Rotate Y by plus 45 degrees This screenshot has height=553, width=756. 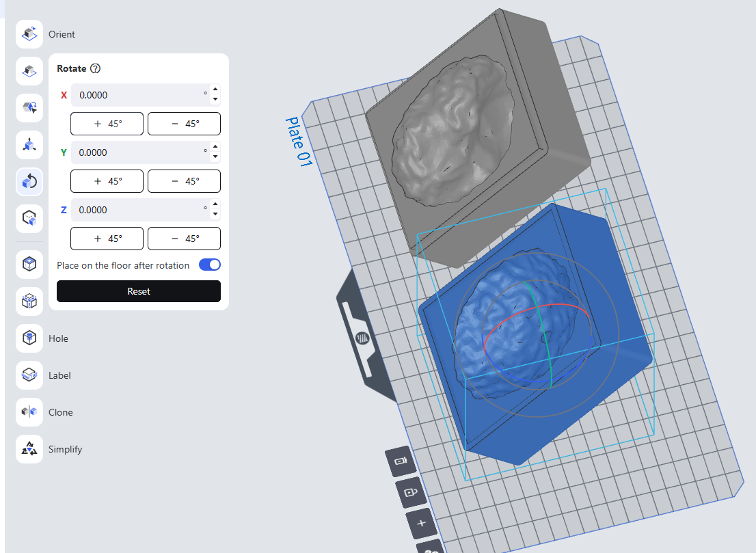tap(107, 181)
